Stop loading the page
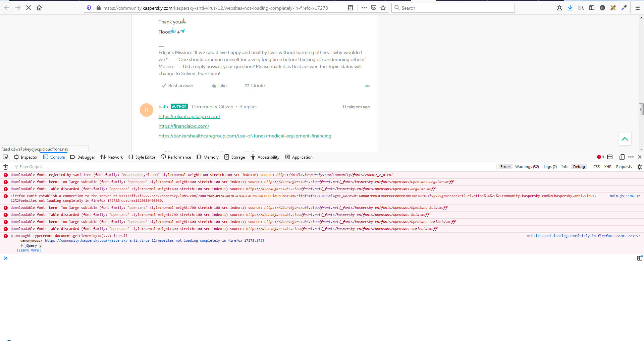This screenshot has height=341, width=644. tap(29, 8)
